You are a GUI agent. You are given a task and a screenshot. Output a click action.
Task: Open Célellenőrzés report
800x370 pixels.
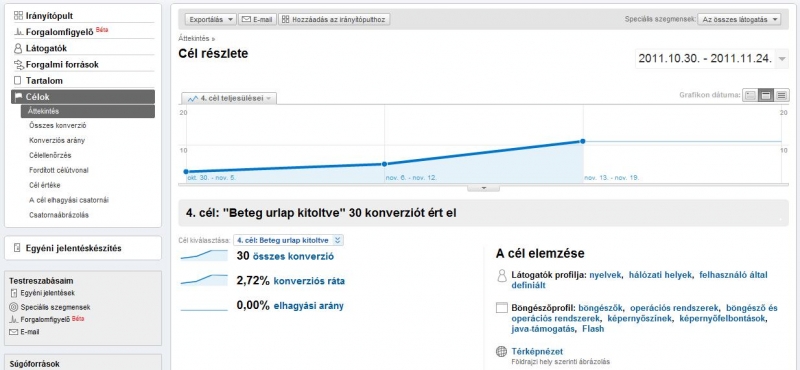[51, 155]
